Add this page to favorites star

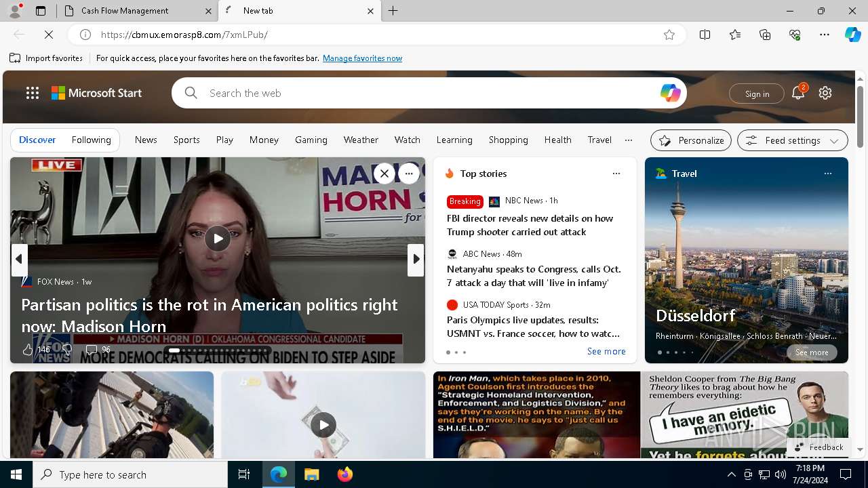(x=669, y=35)
